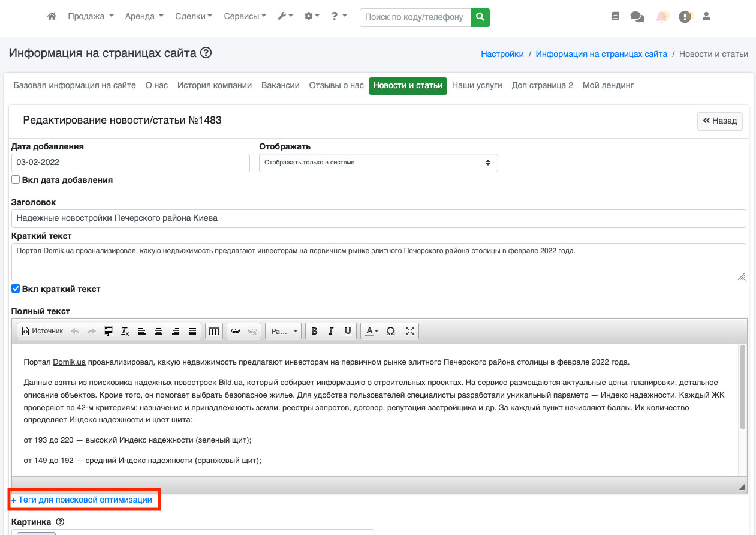Open the 'Наши услуги' tab

click(x=477, y=85)
